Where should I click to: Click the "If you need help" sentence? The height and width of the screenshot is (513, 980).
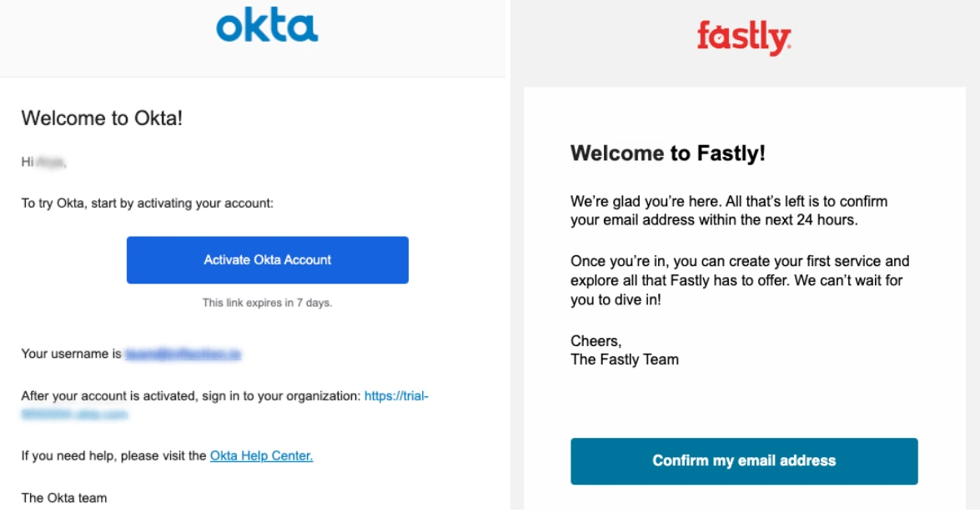click(x=113, y=455)
